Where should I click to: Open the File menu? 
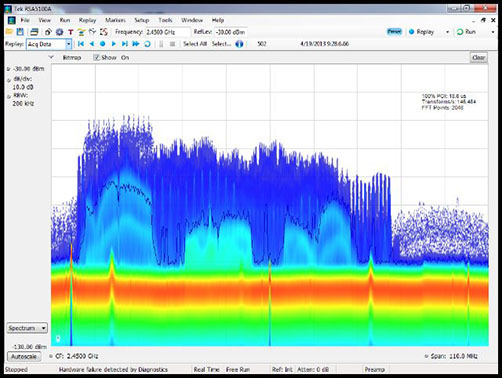pos(25,20)
